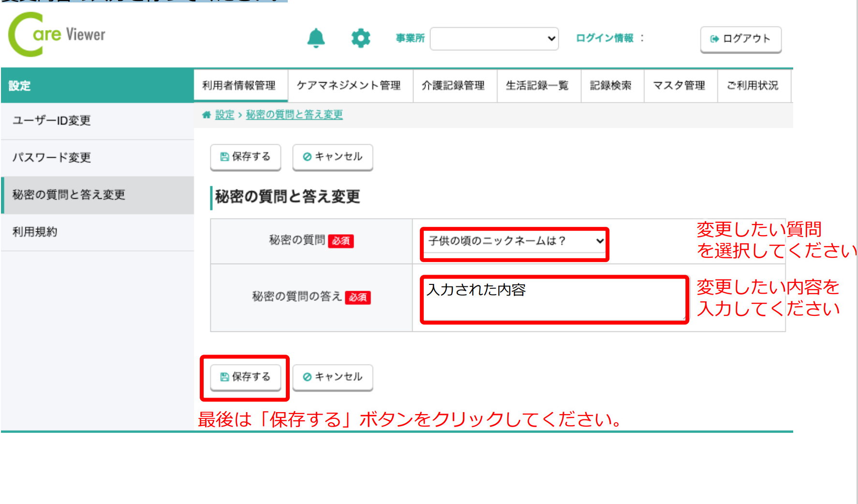Open 利用規約 in sidebar
The height and width of the screenshot is (504, 858).
[35, 232]
